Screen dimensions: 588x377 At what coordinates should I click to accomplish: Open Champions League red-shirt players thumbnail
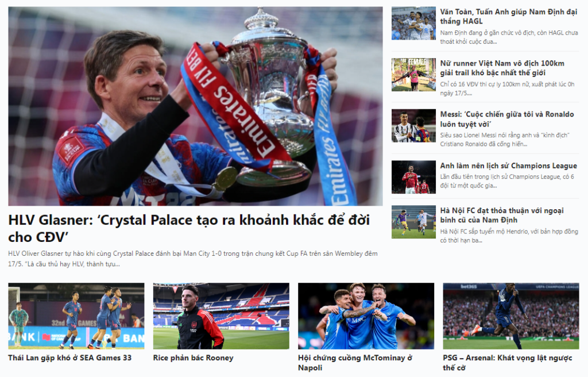(x=413, y=177)
